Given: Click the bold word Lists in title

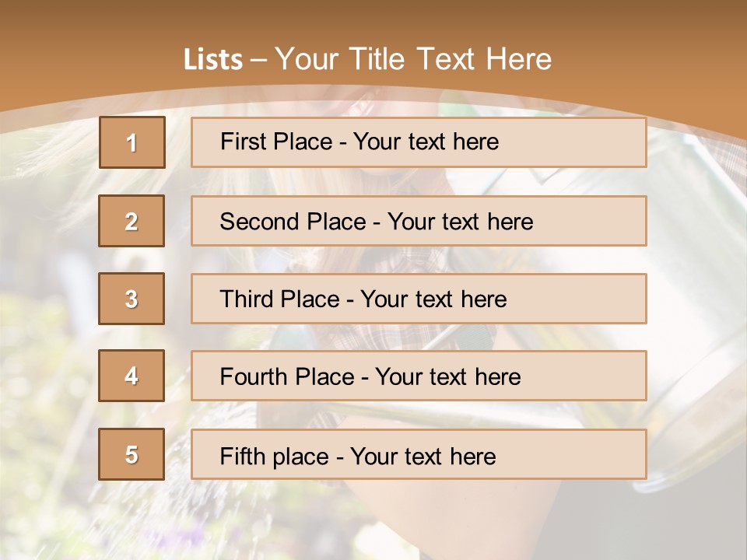Looking at the screenshot, I should tap(213, 59).
